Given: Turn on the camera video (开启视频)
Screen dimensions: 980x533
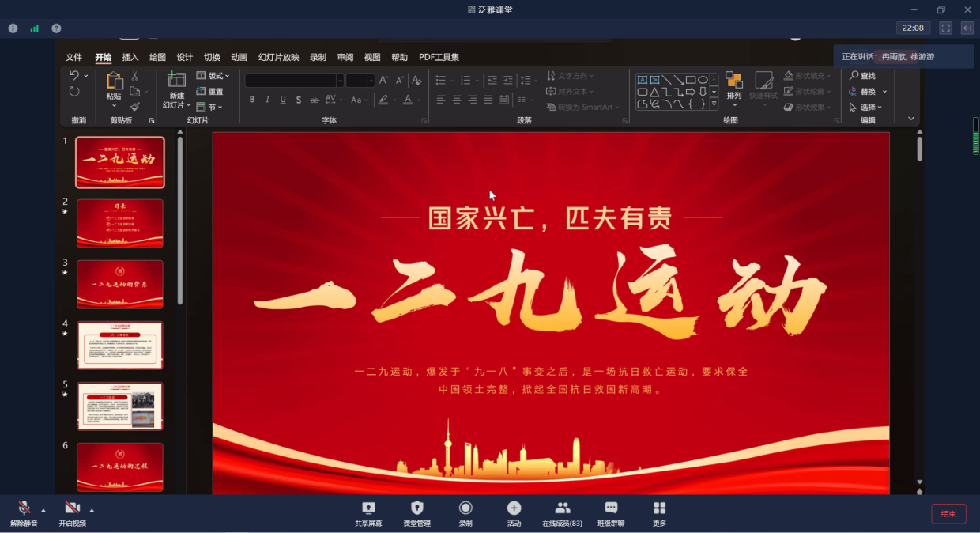Looking at the screenshot, I should click(x=72, y=508).
